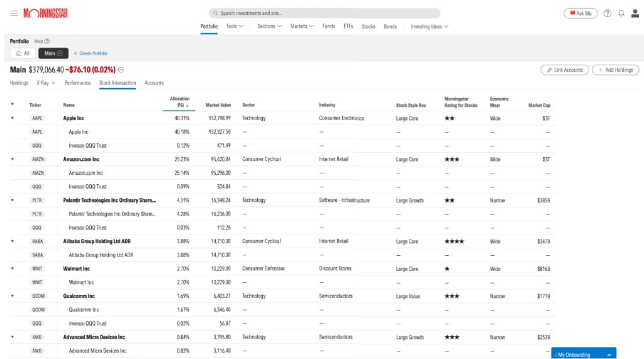
Task: Click Invesco QQQ Trust under Apple Inc
Action: (x=87, y=146)
